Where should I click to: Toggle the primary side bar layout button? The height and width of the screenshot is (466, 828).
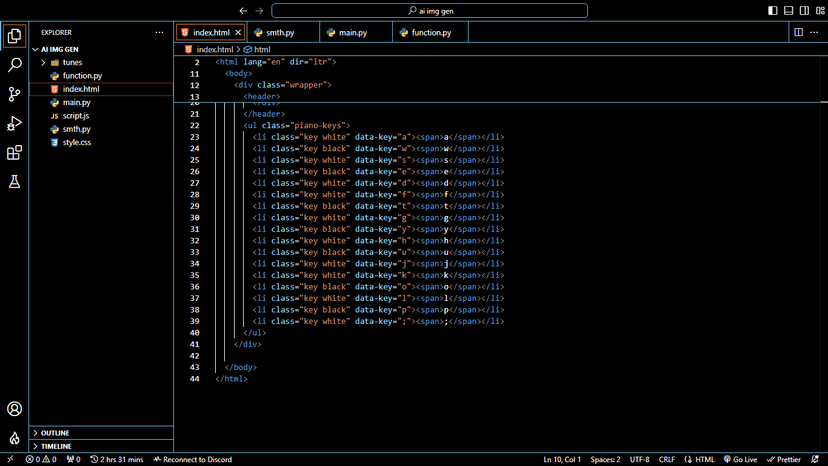click(x=773, y=11)
